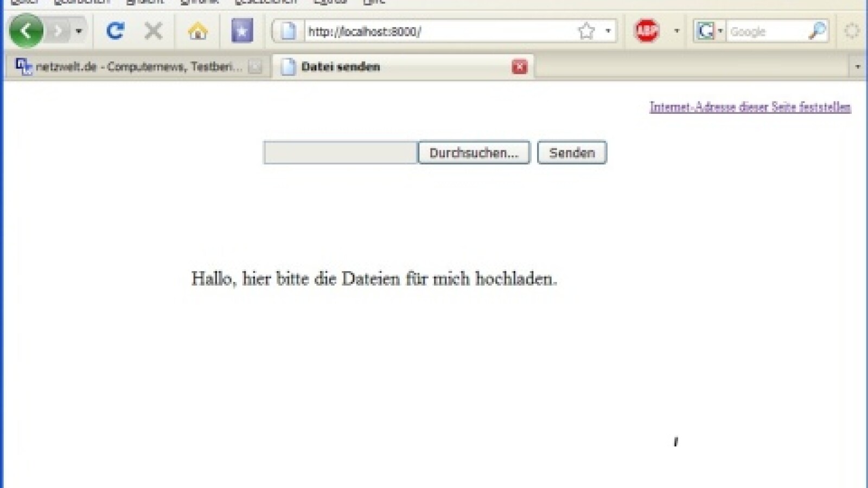Image resolution: width=868 pixels, height=488 pixels.
Task: Click page identity icon beside URL
Action: [x=288, y=31]
